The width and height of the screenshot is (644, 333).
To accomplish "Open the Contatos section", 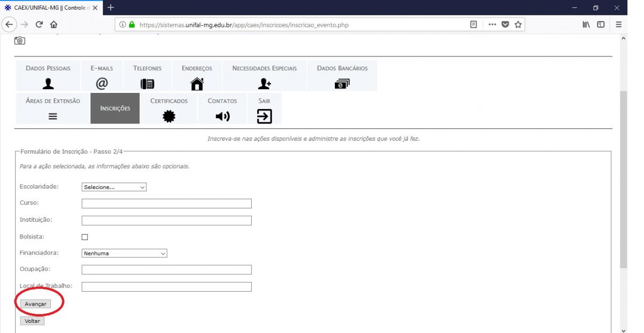I will click(222, 108).
